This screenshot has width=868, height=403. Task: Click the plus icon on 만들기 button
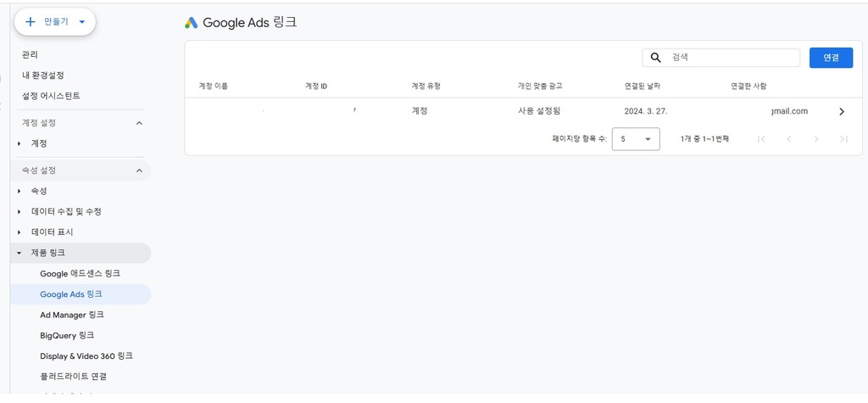click(x=31, y=22)
